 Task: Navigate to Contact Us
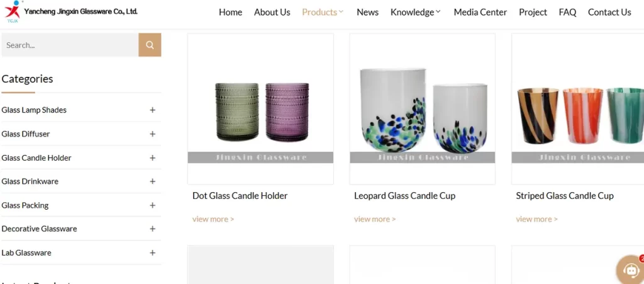coord(609,13)
